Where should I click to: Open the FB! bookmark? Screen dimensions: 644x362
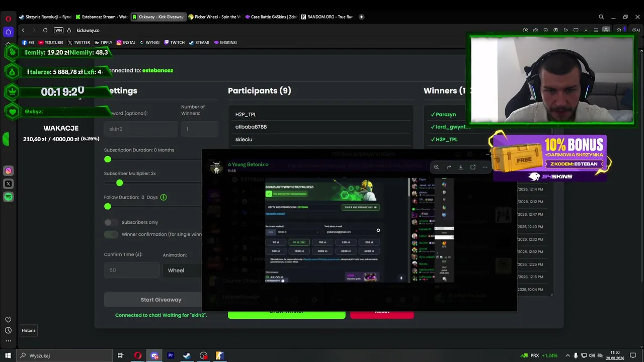pos(28,42)
